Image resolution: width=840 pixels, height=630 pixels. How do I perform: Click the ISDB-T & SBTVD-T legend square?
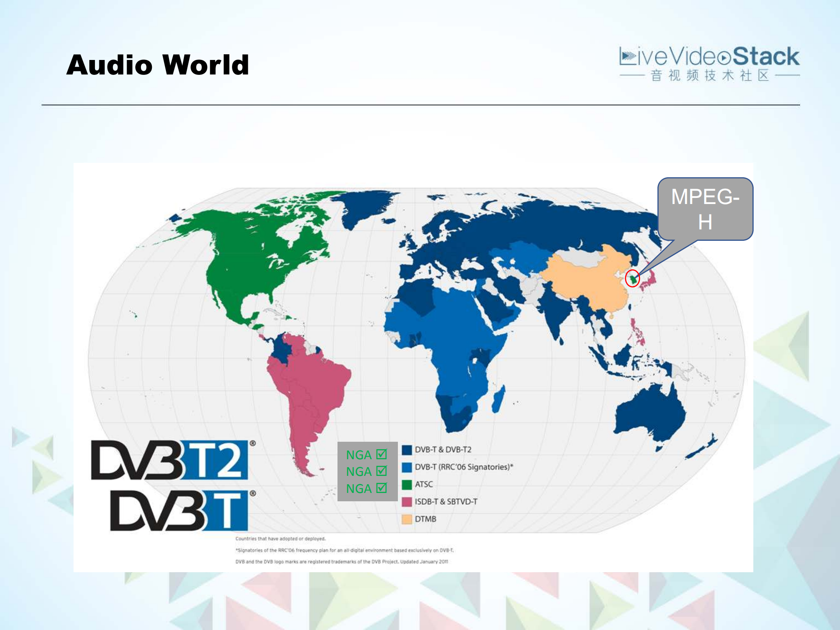point(406,501)
